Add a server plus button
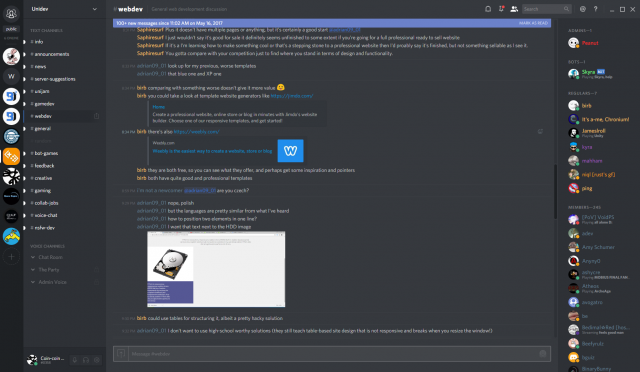 tap(11, 256)
